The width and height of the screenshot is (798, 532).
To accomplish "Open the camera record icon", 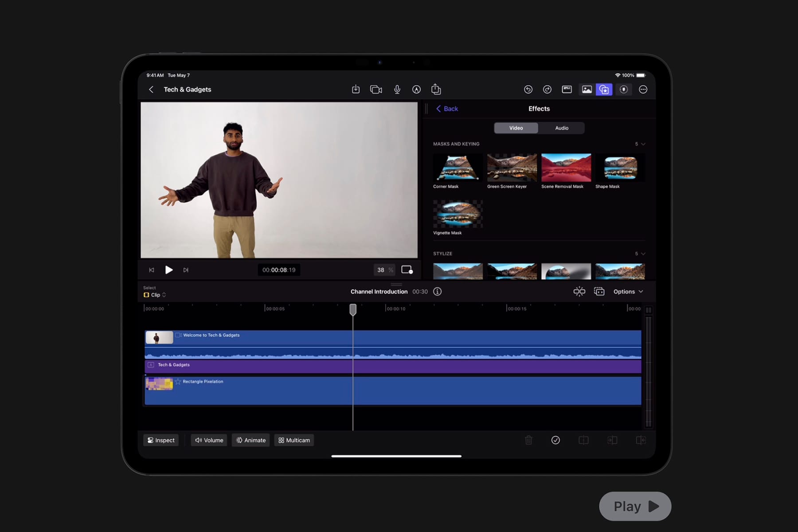I will pos(376,90).
